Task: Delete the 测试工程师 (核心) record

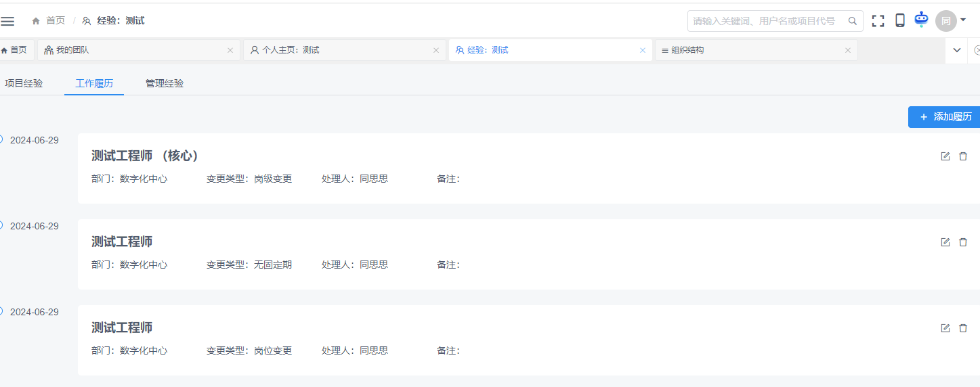Action: tap(963, 156)
